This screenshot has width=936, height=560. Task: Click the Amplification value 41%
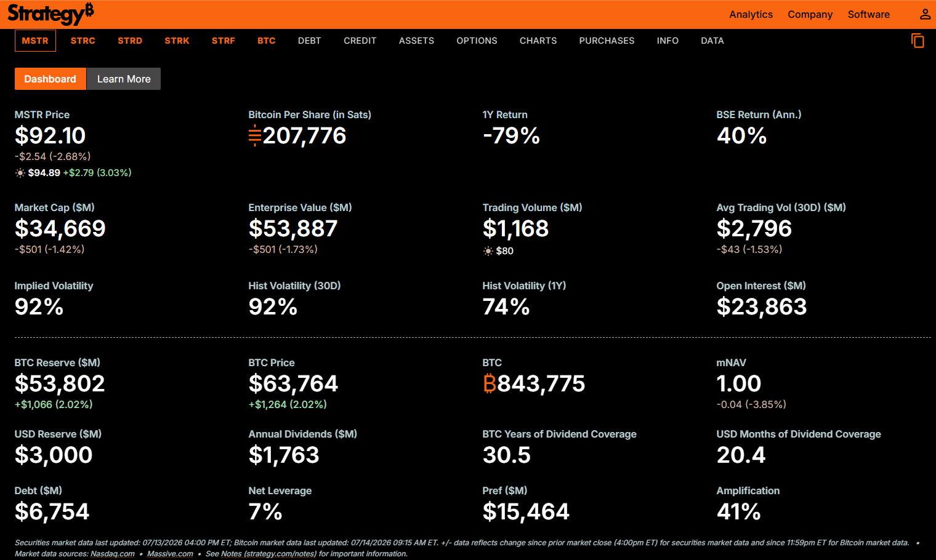pos(739,512)
